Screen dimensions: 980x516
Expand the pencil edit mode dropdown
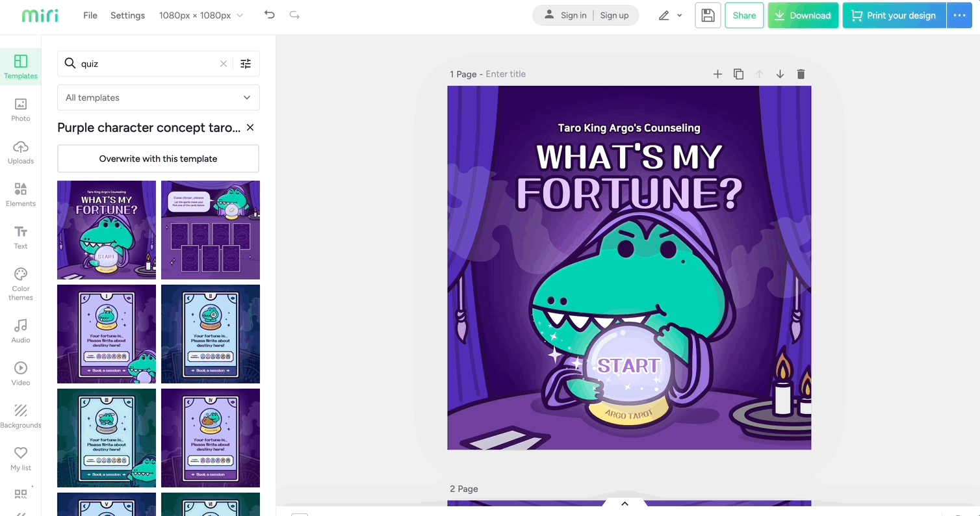point(670,16)
